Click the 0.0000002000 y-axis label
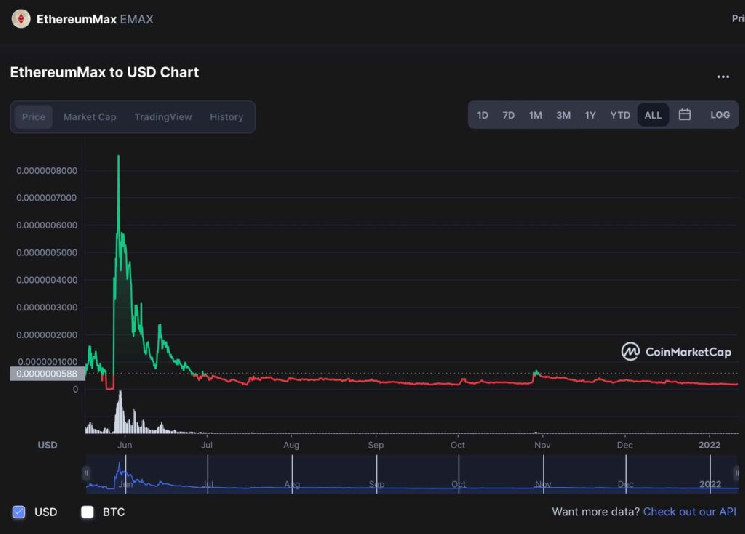 [47, 334]
